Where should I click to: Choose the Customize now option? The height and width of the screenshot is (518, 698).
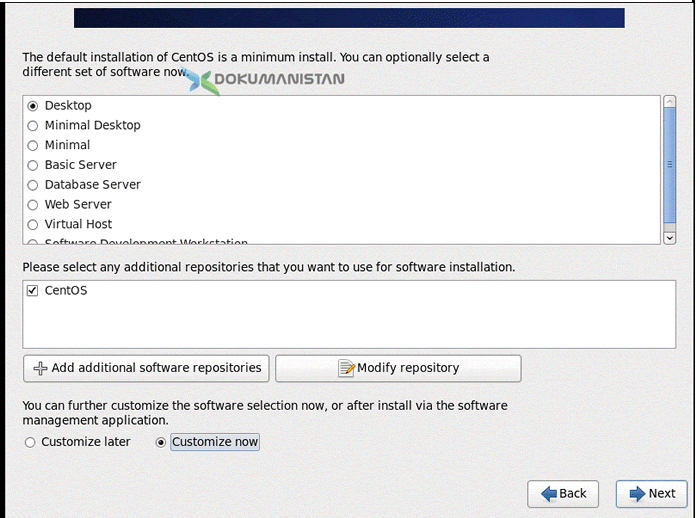[x=161, y=442]
